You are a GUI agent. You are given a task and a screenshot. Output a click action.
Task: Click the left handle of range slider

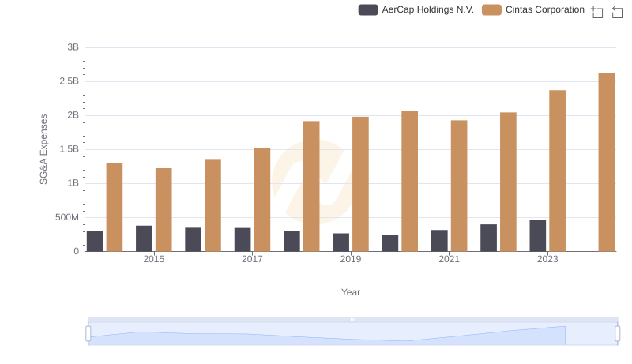[x=88, y=334]
